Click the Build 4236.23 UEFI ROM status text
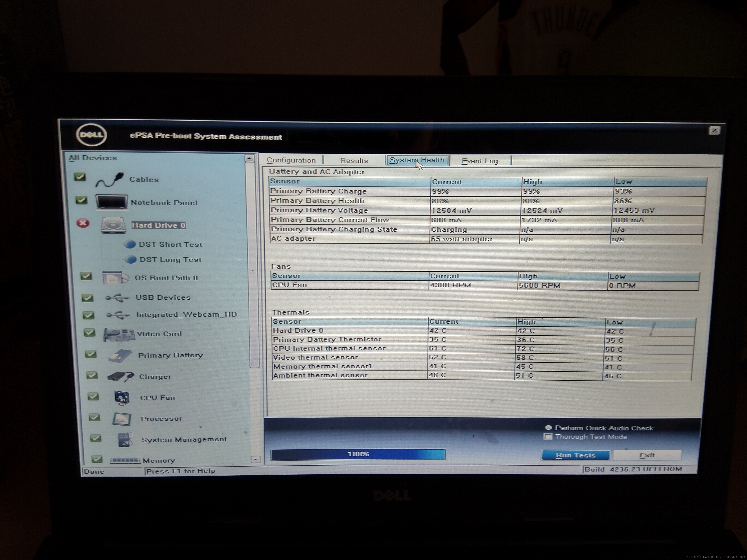This screenshot has height=560, width=747. pos(633,469)
